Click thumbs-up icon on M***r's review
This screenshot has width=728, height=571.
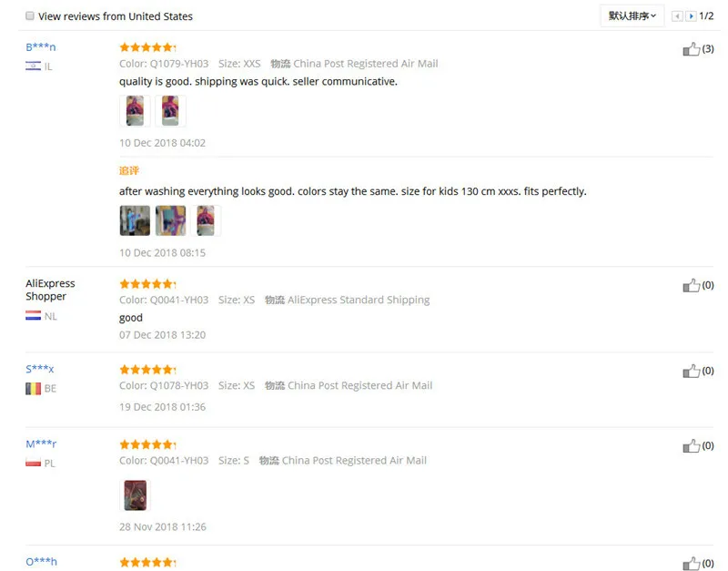pyautogui.click(x=691, y=446)
